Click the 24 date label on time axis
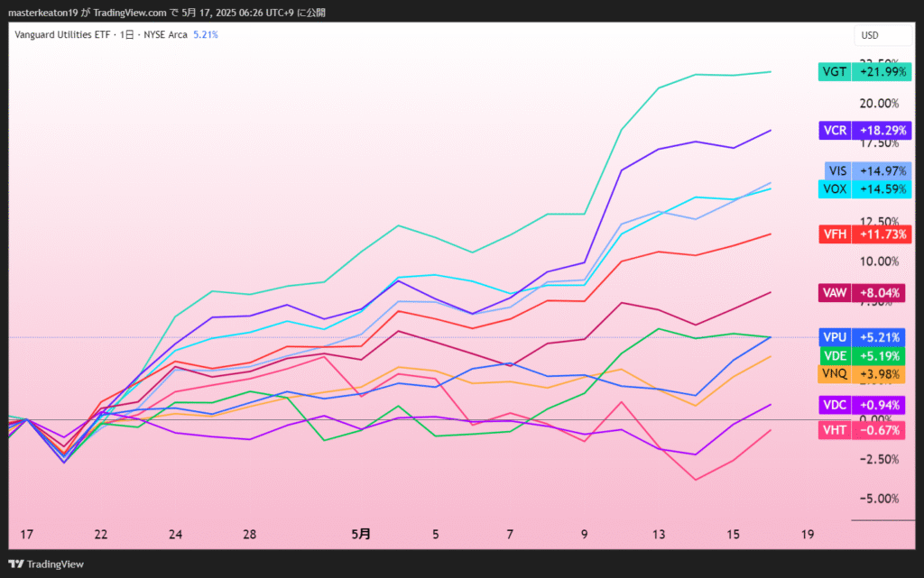Viewport: 924px width, 578px height. click(175, 535)
